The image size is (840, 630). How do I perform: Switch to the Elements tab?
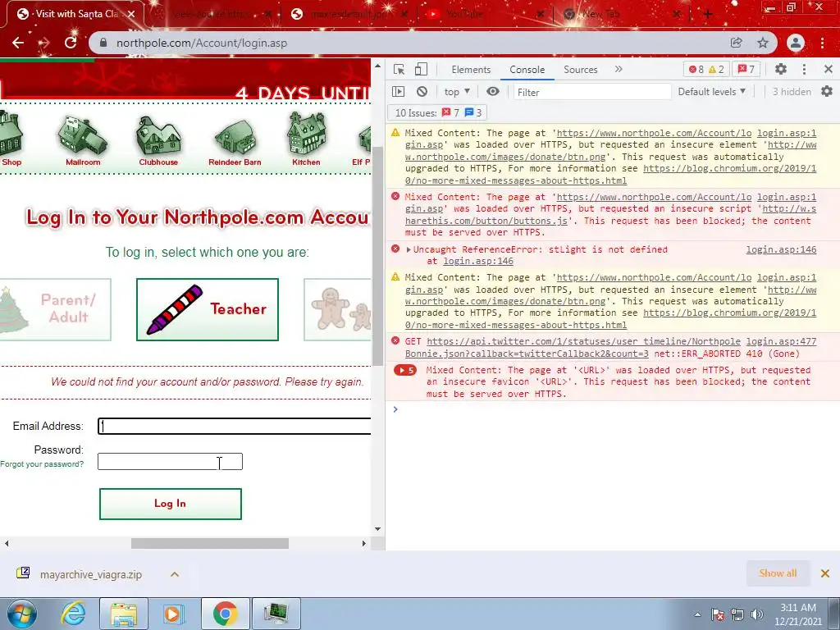(471, 70)
